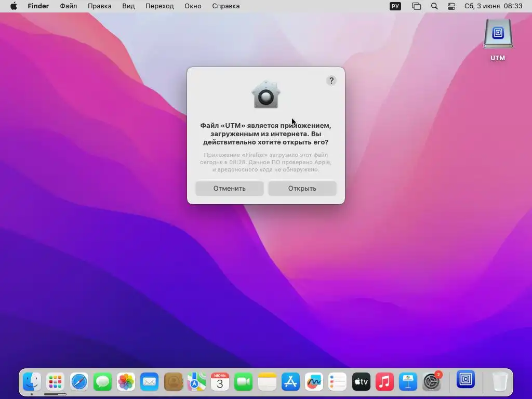Click Отменить to cancel opening UTM
The width and height of the screenshot is (532, 399).
(x=229, y=188)
